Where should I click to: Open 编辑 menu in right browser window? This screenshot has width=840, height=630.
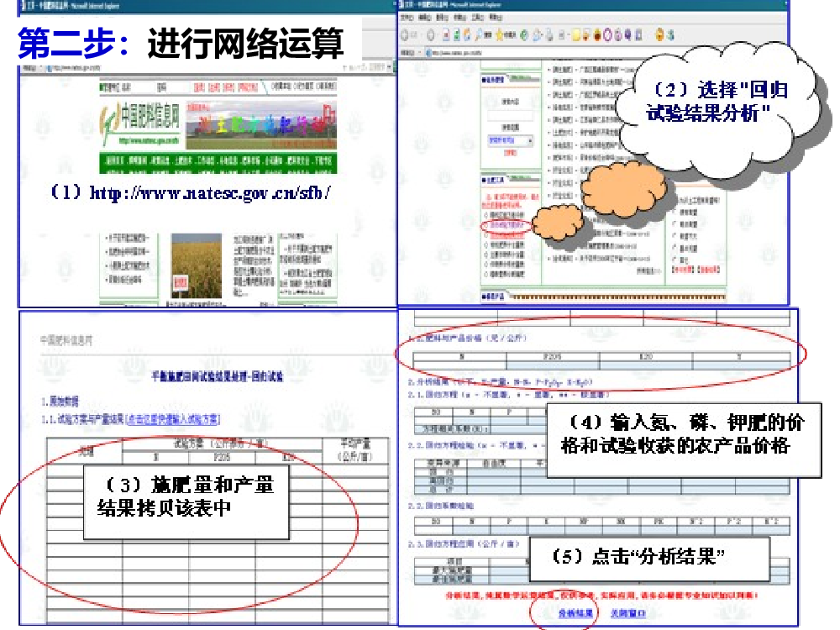425,18
